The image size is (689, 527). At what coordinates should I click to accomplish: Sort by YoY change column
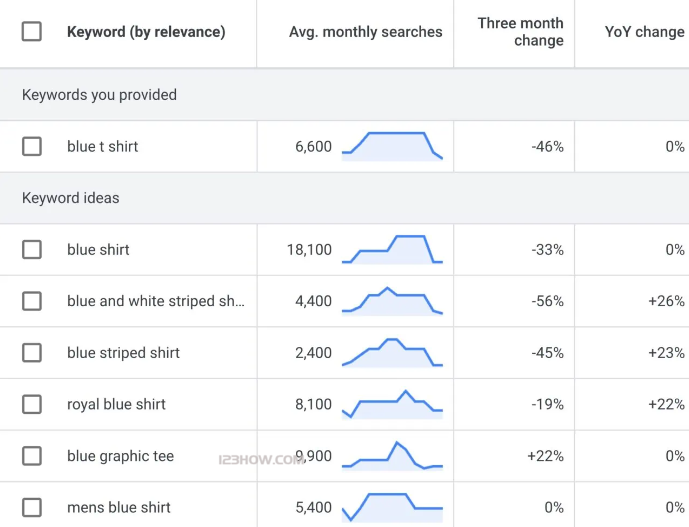(x=644, y=32)
